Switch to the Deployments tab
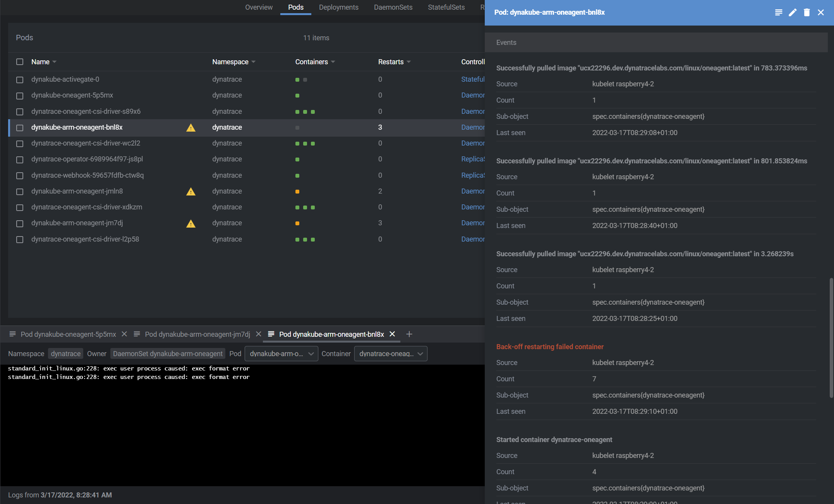The height and width of the screenshot is (504, 834). click(338, 7)
